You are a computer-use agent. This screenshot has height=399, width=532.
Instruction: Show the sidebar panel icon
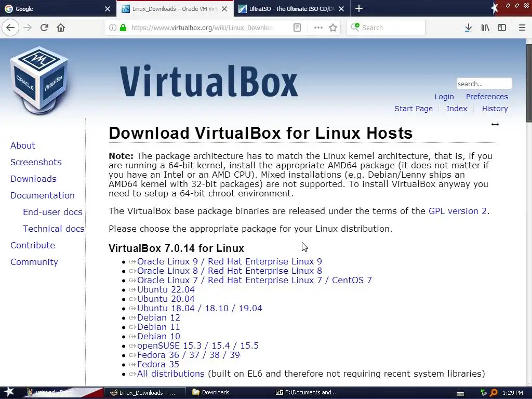[502, 28]
